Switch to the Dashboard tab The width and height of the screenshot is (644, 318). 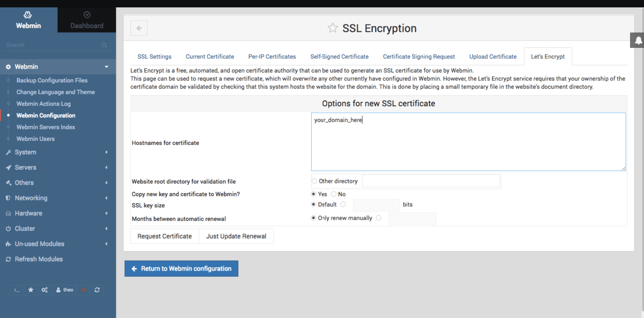pyautogui.click(x=87, y=20)
